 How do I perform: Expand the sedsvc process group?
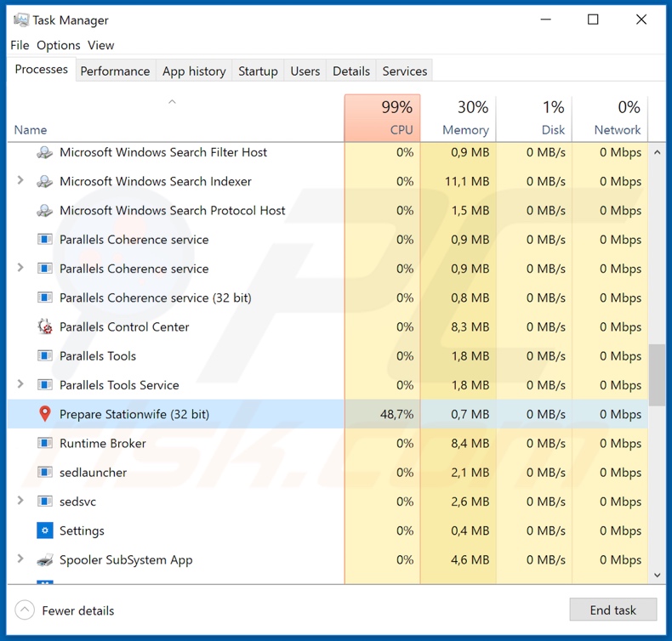click(x=20, y=500)
